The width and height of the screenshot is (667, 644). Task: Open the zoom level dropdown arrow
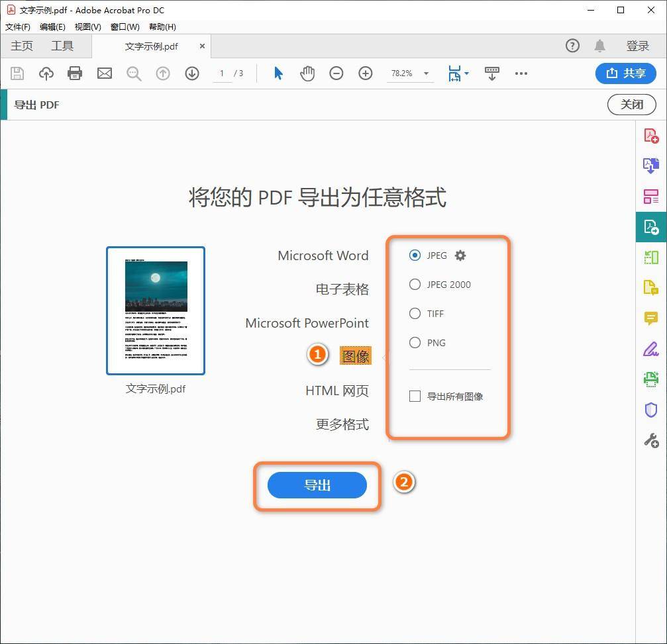click(x=427, y=73)
